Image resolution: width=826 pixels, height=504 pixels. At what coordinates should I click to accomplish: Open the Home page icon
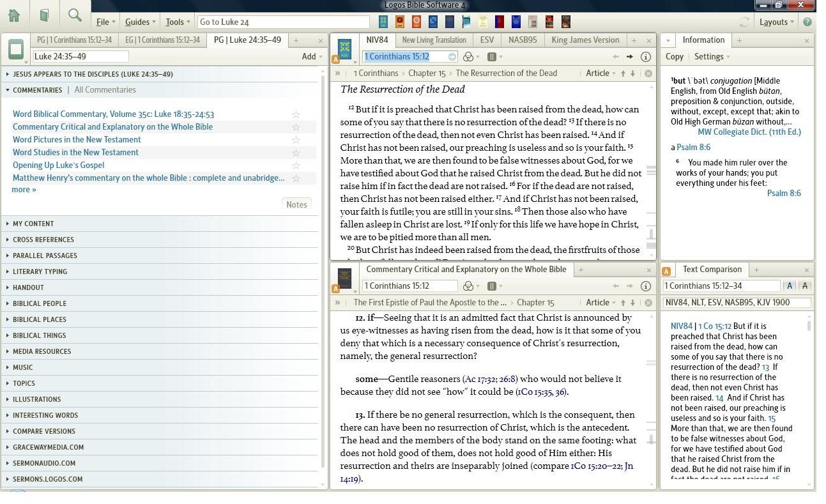pyautogui.click(x=14, y=16)
